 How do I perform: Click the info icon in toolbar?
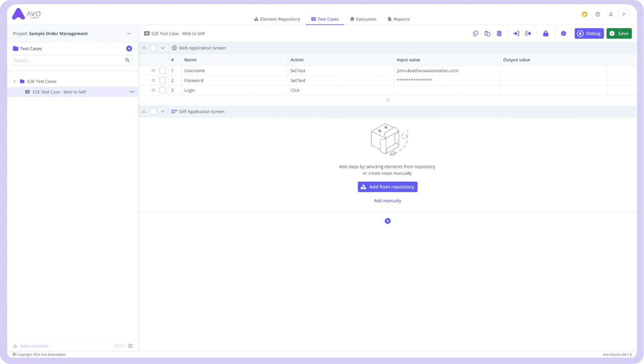[x=563, y=34]
